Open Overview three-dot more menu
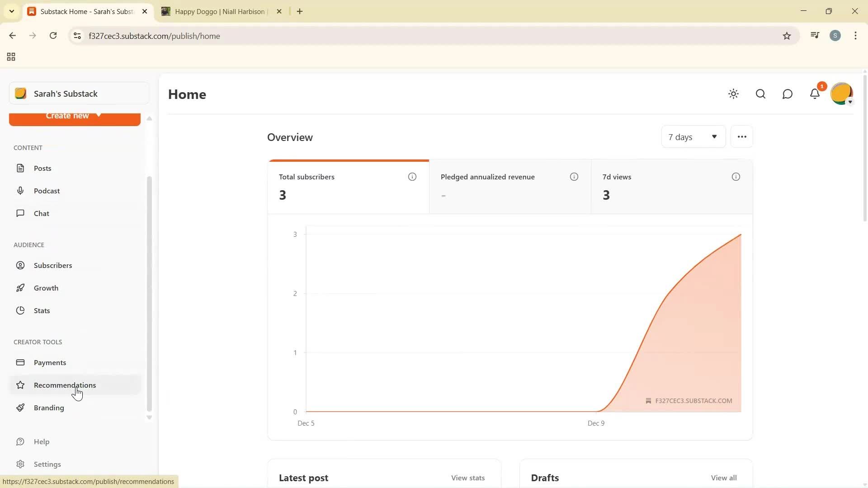The width and height of the screenshot is (868, 488). 741,137
